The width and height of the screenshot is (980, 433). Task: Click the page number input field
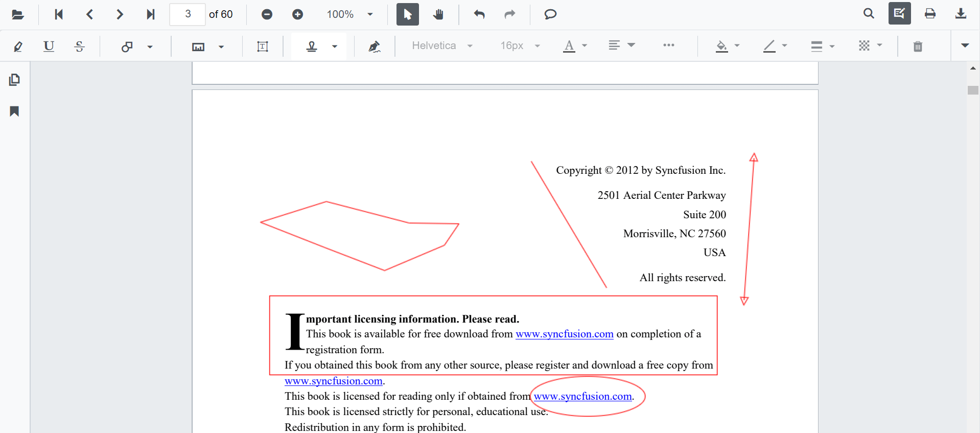click(x=188, y=14)
